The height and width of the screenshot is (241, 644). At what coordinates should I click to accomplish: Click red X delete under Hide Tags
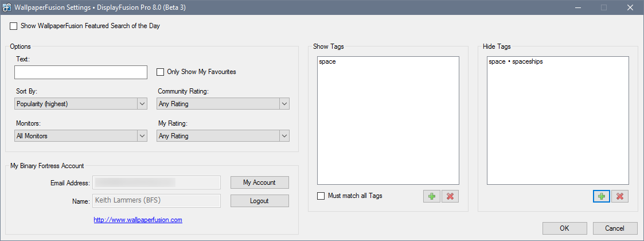pyautogui.click(x=619, y=196)
